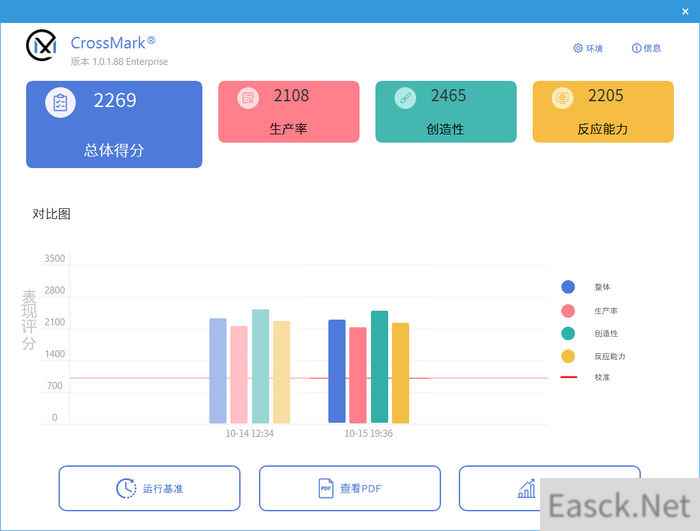Open the environment settings gear icon

[x=578, y=48]
